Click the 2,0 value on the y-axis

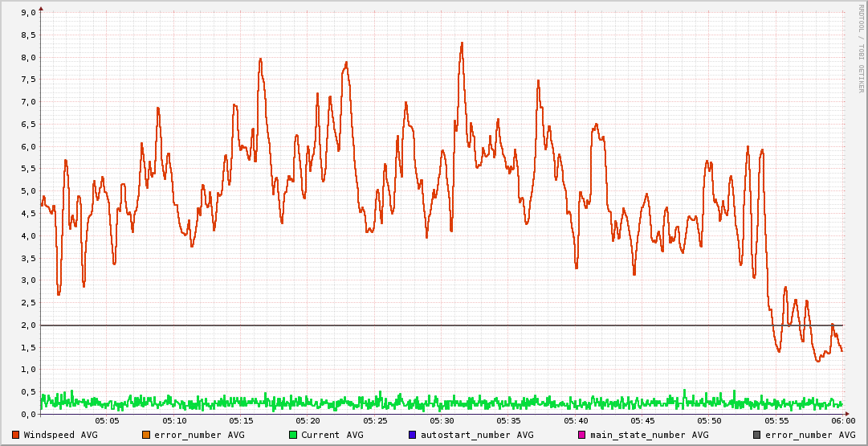point(27,325)
